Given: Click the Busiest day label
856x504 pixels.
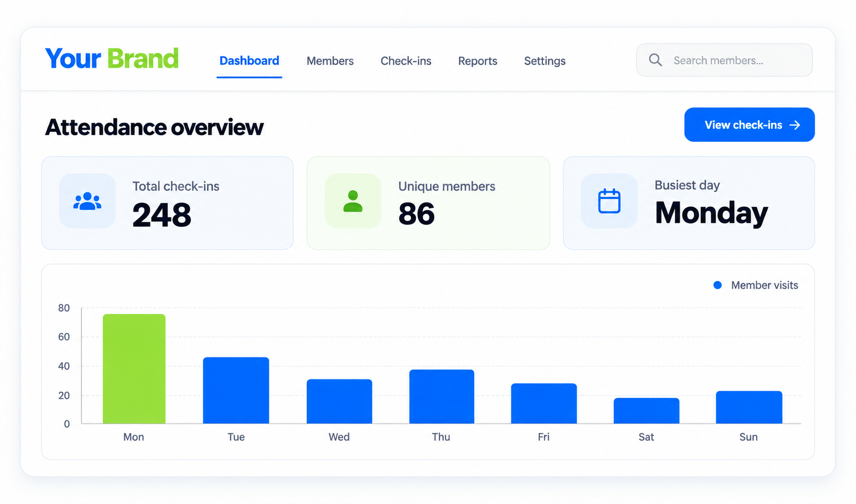Looking at the screenshot, I should (x=687, y=185).
